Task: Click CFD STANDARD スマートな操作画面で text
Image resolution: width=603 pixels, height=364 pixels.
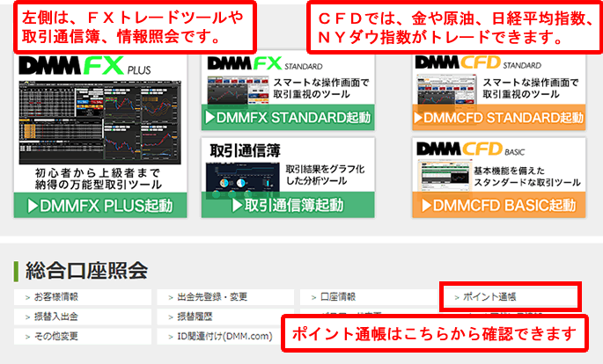Action: 530,82
